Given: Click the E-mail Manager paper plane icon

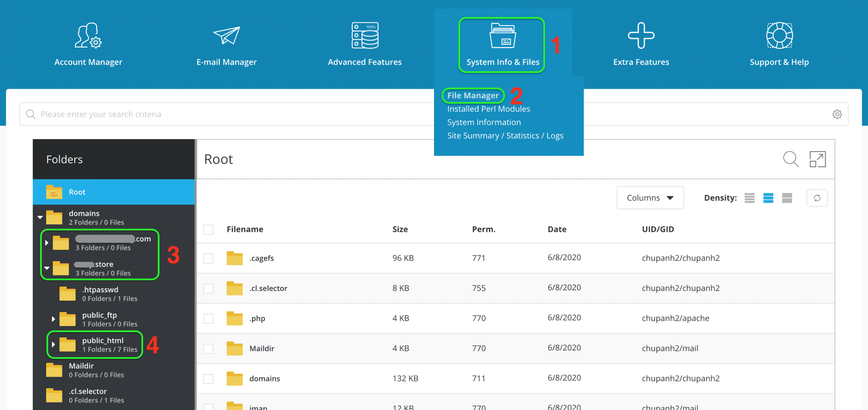Looking at the screenshot, I should pos(226,36).
